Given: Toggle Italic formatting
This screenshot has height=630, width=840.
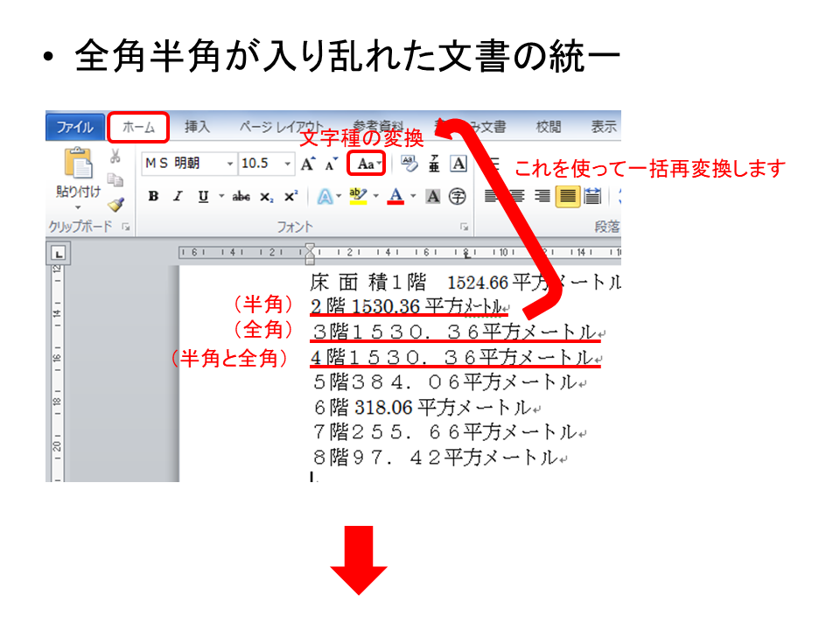Looking at the screenshot, I should coord(178,197).
